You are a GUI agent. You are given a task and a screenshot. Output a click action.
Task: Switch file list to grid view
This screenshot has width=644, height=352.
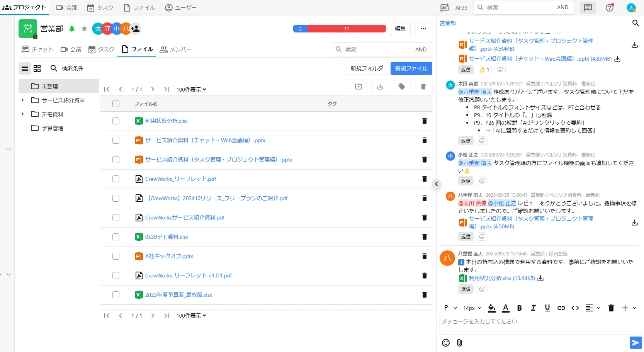(37, 68)
